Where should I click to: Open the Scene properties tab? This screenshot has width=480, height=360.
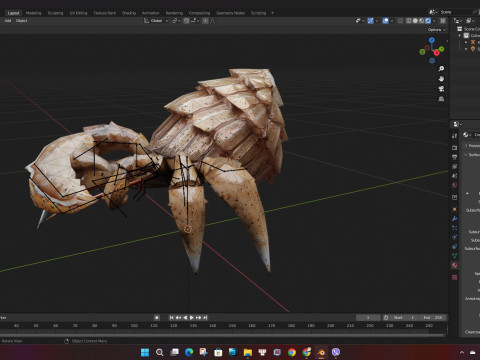[454, 175]
